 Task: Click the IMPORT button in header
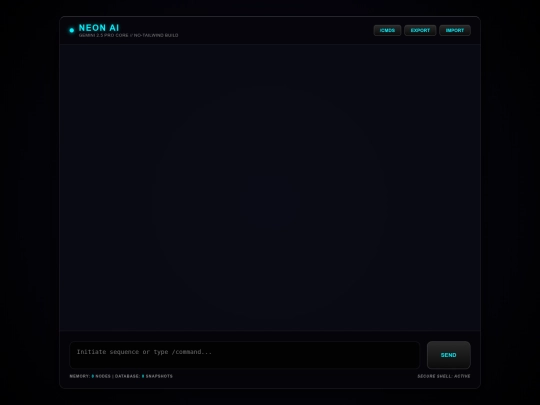pyautogui.click(x=455, y=30)
